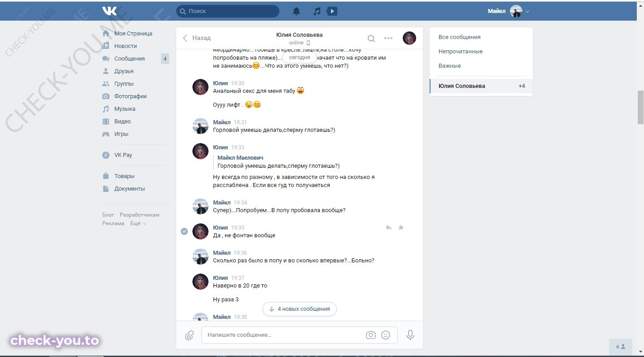Click the сегодня date label
Viewport: 644px width, 357px height.
(x=300, y=58)
